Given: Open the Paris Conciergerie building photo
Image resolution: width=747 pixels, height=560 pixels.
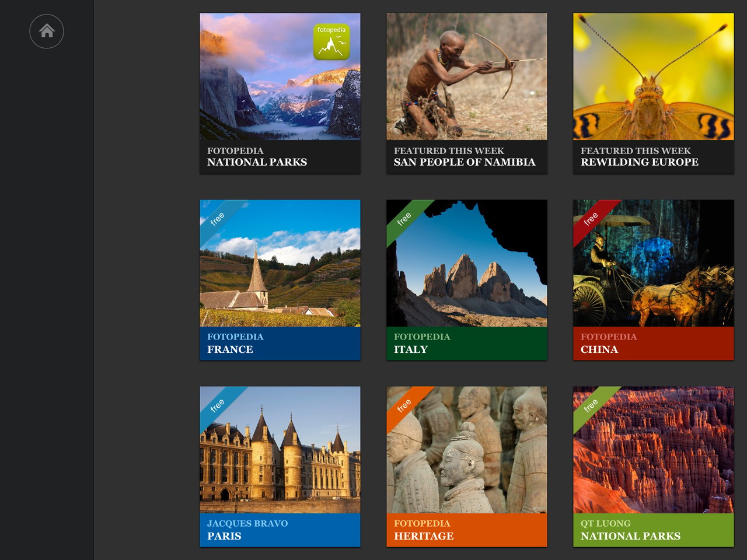Looking at the screenshot, I should [280, 450].
